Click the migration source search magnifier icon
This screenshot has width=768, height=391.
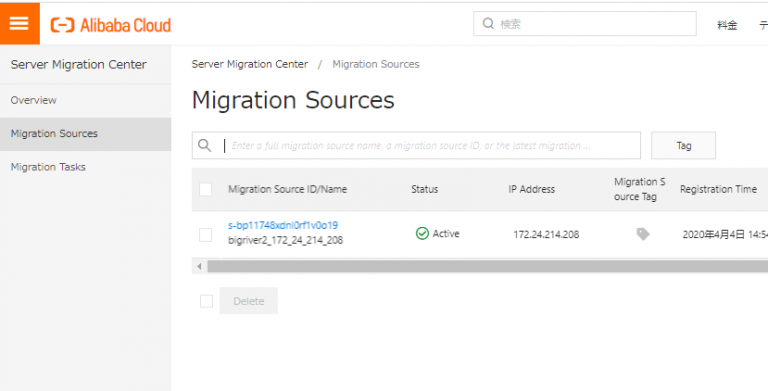coord(205,146)
